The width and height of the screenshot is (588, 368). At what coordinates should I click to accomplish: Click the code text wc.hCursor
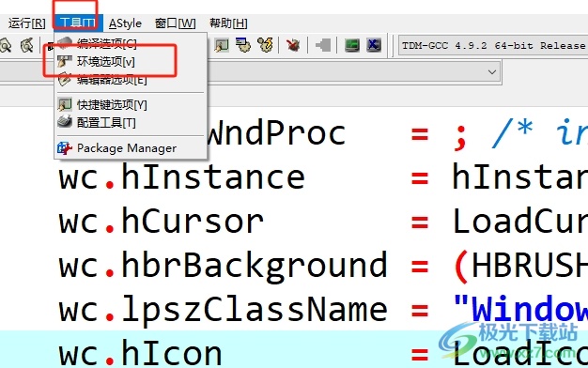(162, 222)
